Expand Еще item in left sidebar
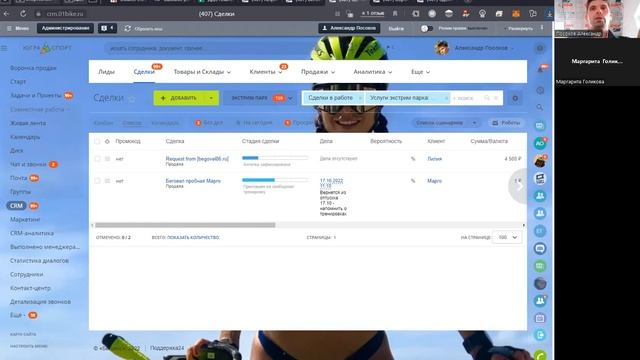The image size is (640, 360). pyautogui.click(x=17, y=316)
